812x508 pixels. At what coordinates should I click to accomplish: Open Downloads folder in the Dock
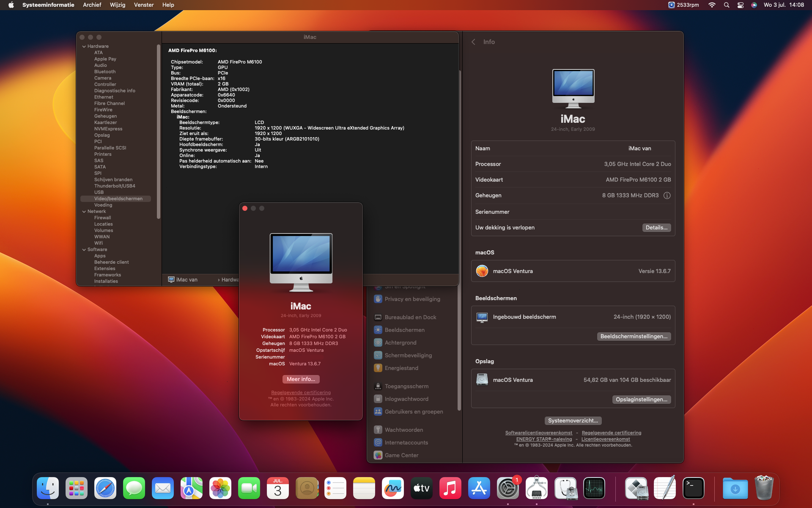735,488
